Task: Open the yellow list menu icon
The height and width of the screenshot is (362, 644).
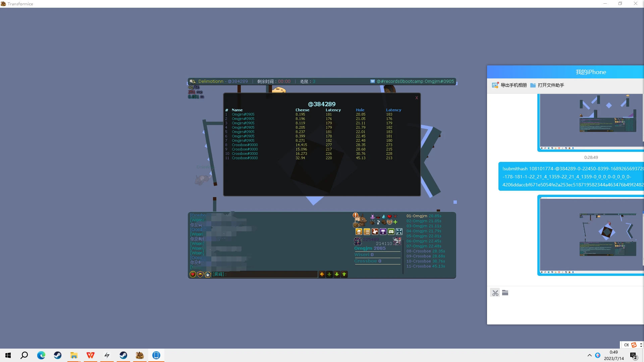Action: 367,232
